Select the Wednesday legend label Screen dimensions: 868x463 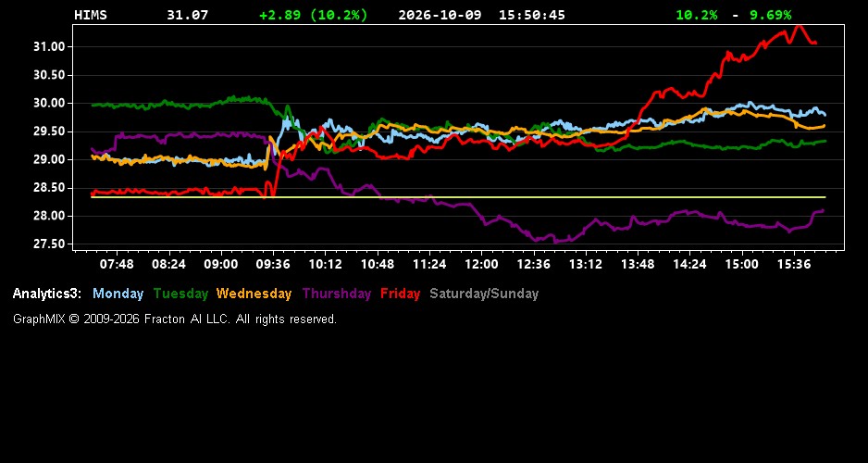pyautogui.click(x=254, y=294)
